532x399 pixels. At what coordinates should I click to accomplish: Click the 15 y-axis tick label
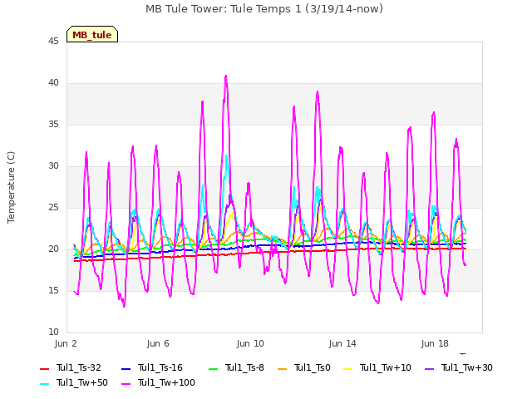(x=53, y=291)
